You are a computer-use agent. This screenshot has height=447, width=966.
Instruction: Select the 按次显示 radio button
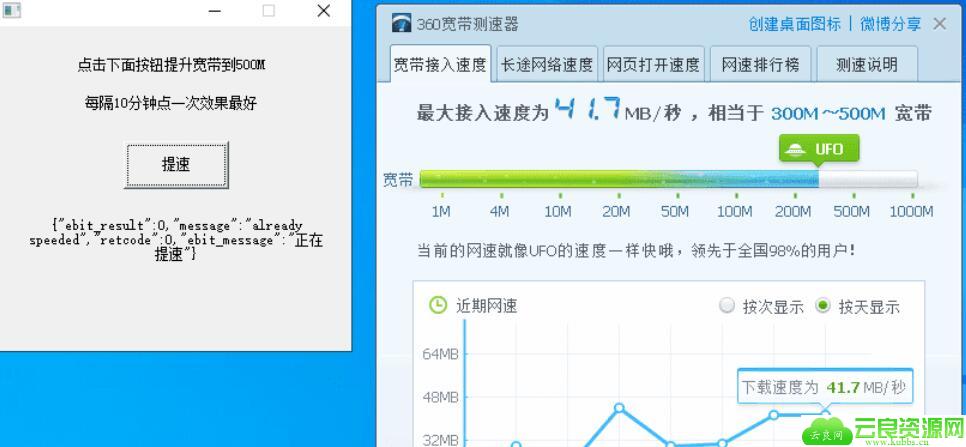tap(727, 306)
